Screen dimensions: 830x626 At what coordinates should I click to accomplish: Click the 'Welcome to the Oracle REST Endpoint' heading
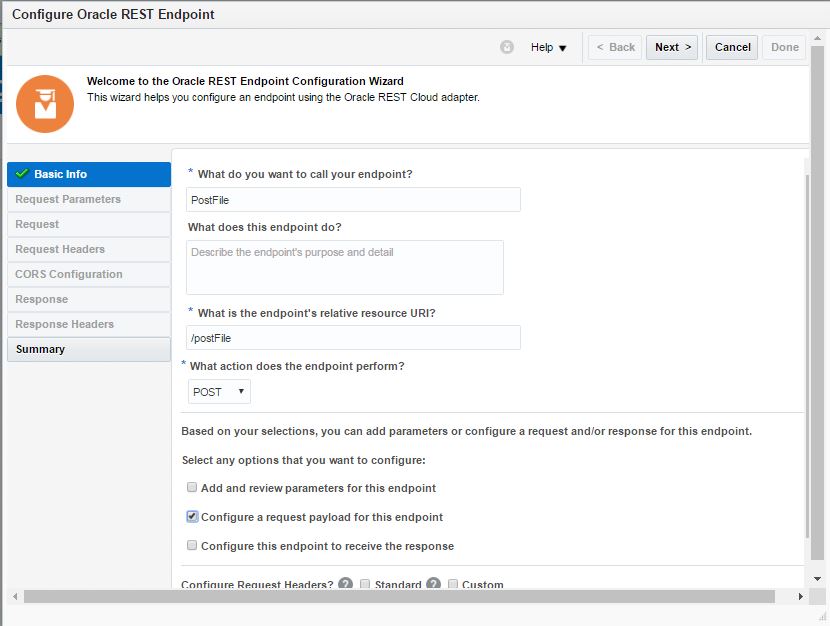[245, 81]
